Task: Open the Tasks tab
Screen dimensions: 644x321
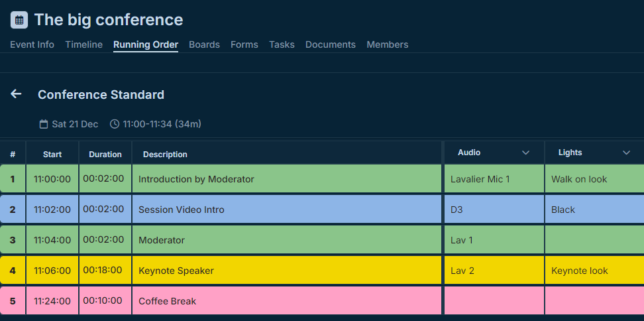Action: (282, 44)
